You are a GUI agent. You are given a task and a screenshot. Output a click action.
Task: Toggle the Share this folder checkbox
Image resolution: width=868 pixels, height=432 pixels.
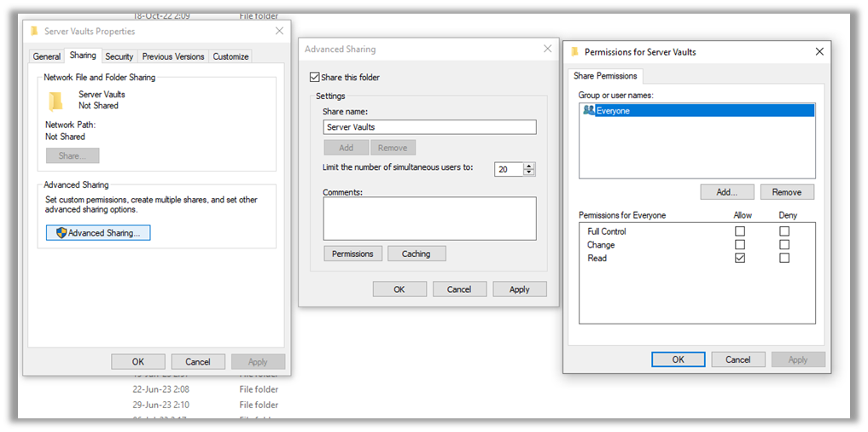click(x=315, y=78)
